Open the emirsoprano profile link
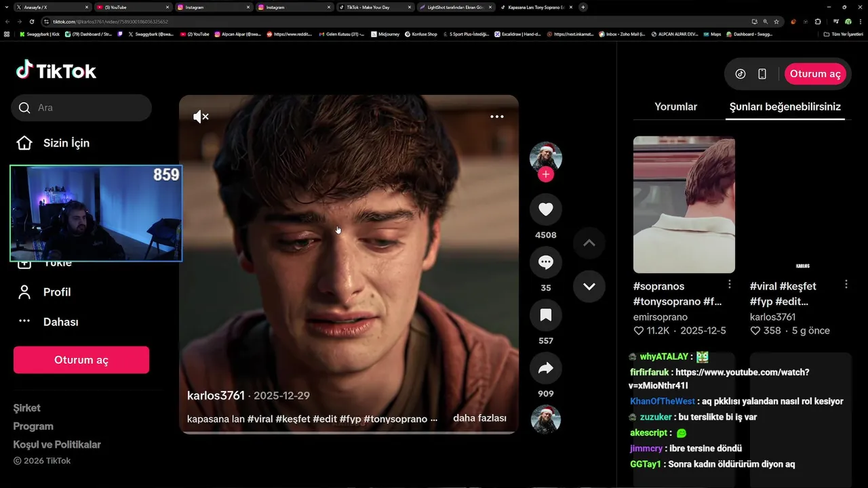Viewport: 868px width, 488px height. [660, 317]
